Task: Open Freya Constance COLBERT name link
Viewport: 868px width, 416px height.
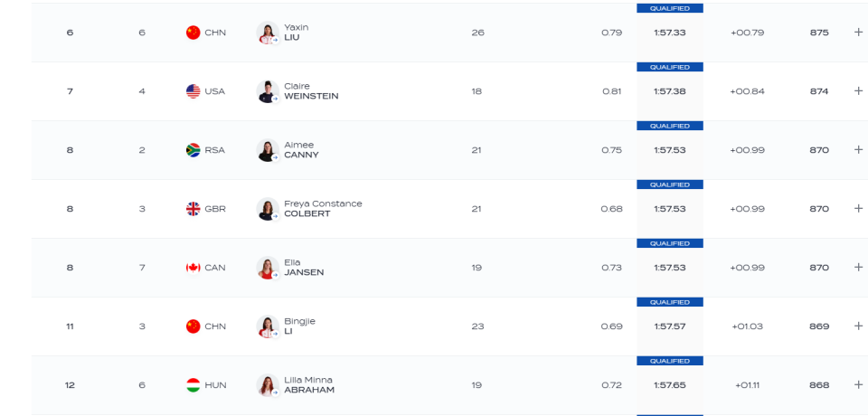Action: click(x=323, y=209)
